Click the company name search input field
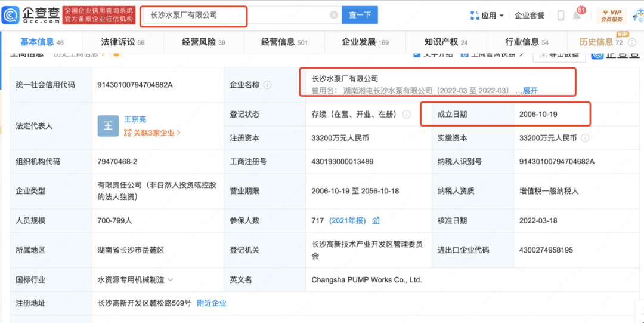 [x=236, y=16]
